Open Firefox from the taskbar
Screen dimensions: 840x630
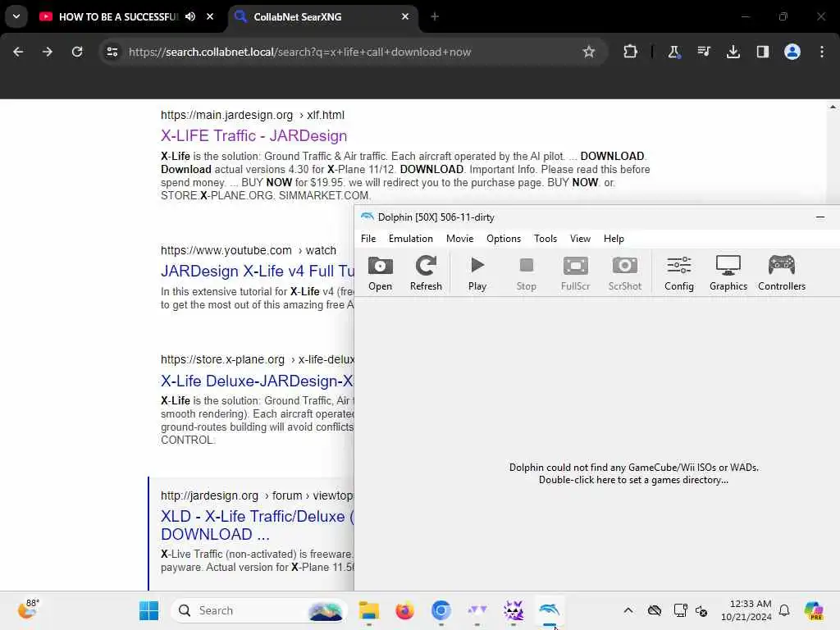[x=404, y=610]
